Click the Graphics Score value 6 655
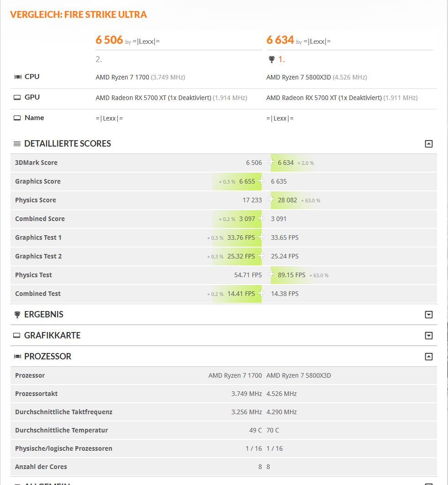 (247, 181)
